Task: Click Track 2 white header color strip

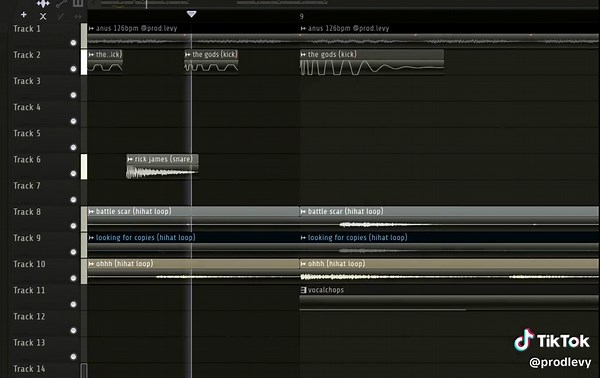Action: click(x=84, y=62)
